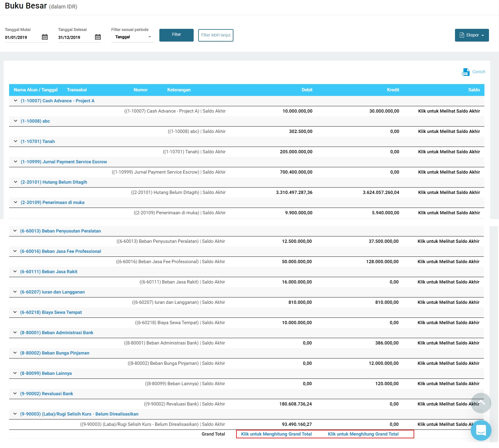Screen dimensions: 499x448
Task: Open the Filter sesuai periode dropdown
Action: click(x=133, y=37)
